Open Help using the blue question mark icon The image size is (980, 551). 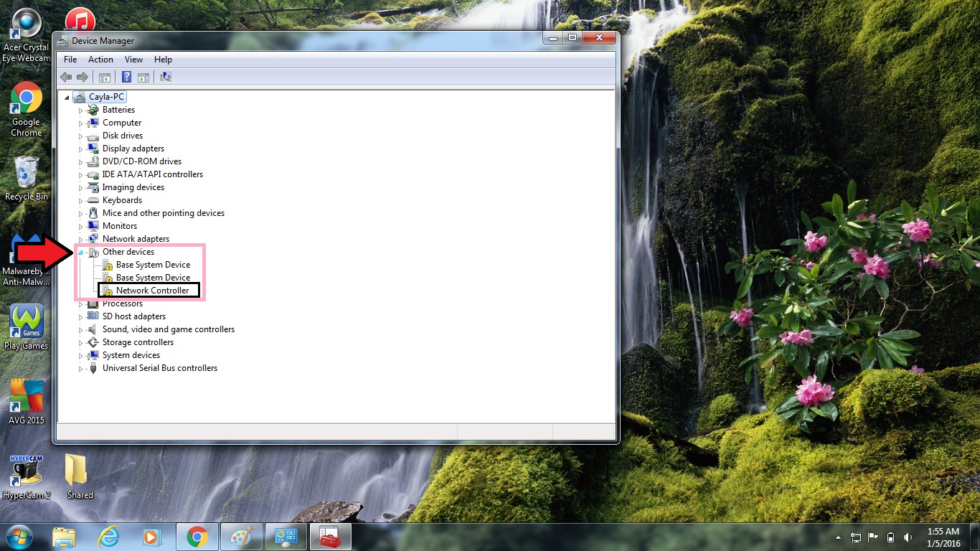coord(127,77)
